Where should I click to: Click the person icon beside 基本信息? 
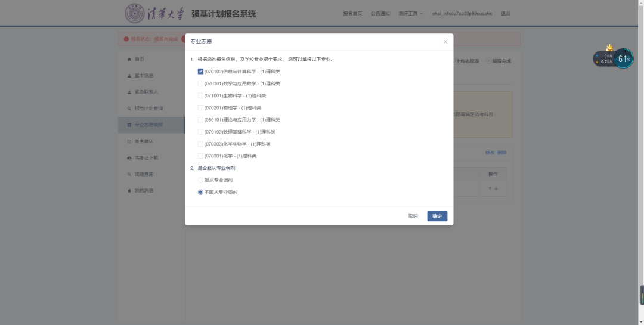[x=129, y=76]
